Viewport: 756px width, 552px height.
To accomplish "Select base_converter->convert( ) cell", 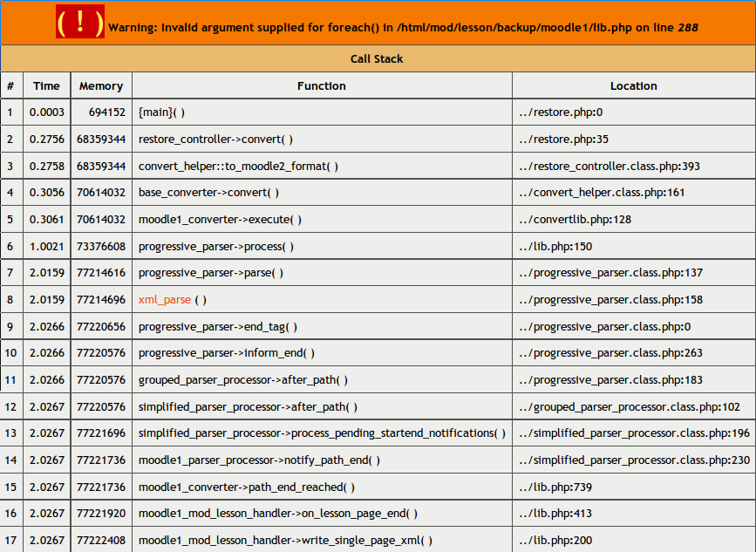I will [x=322, y=193].
